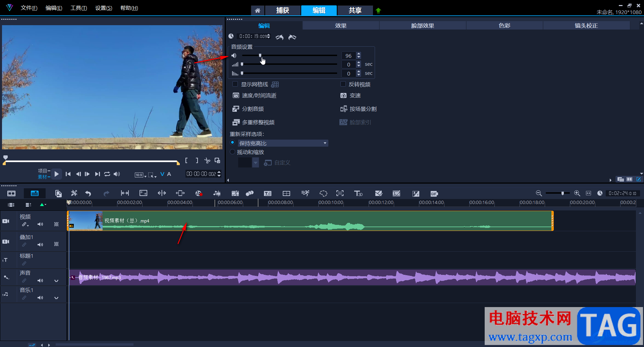Zoom out the timeline

pos(539,193)
